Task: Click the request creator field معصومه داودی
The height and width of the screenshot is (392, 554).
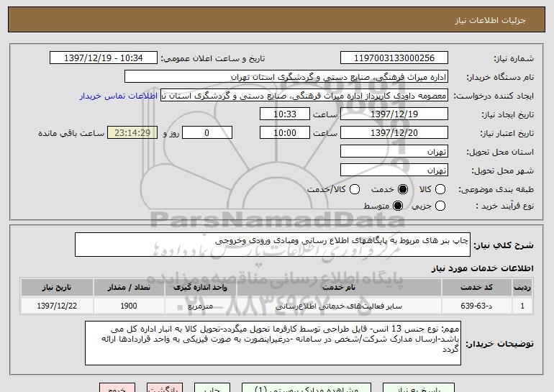Action: click(x=304, y=96)
